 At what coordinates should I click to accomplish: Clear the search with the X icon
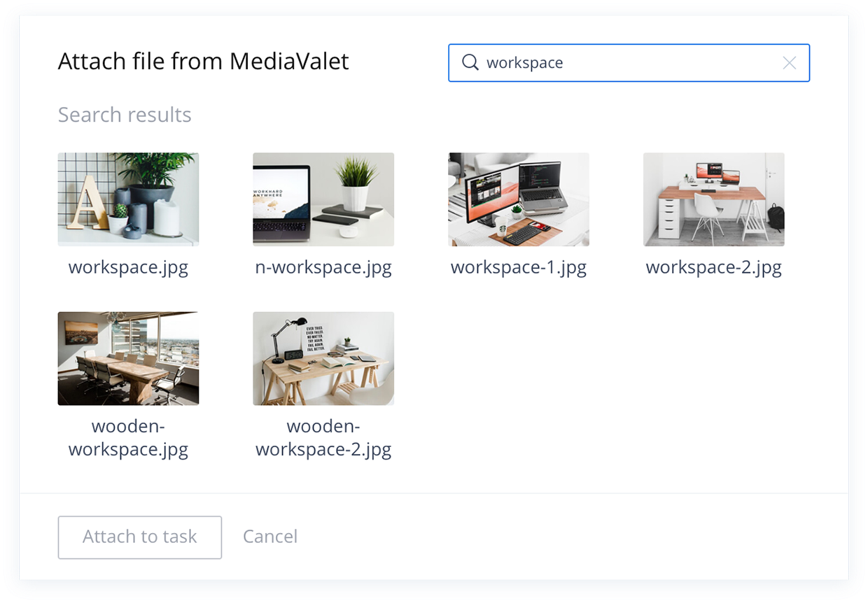click(x=789, y=63)
